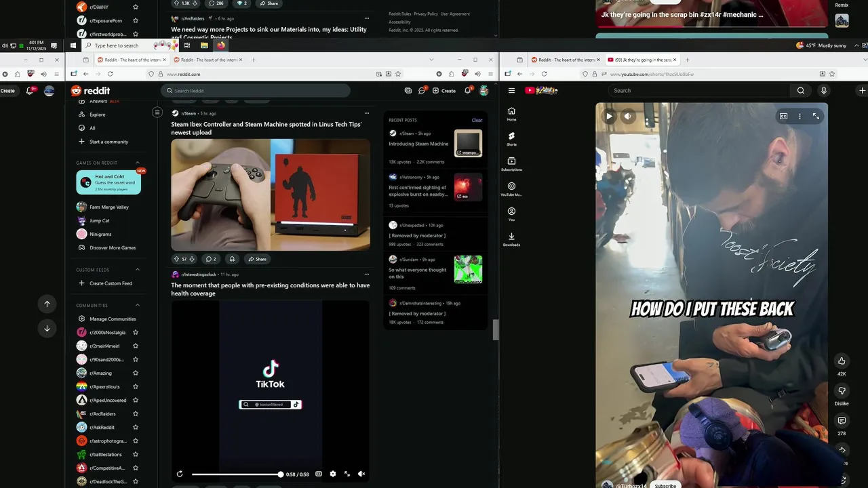The image size is (868, 488).
Task: Search YouTube with voice microphone
Action: tap(824, 90)
